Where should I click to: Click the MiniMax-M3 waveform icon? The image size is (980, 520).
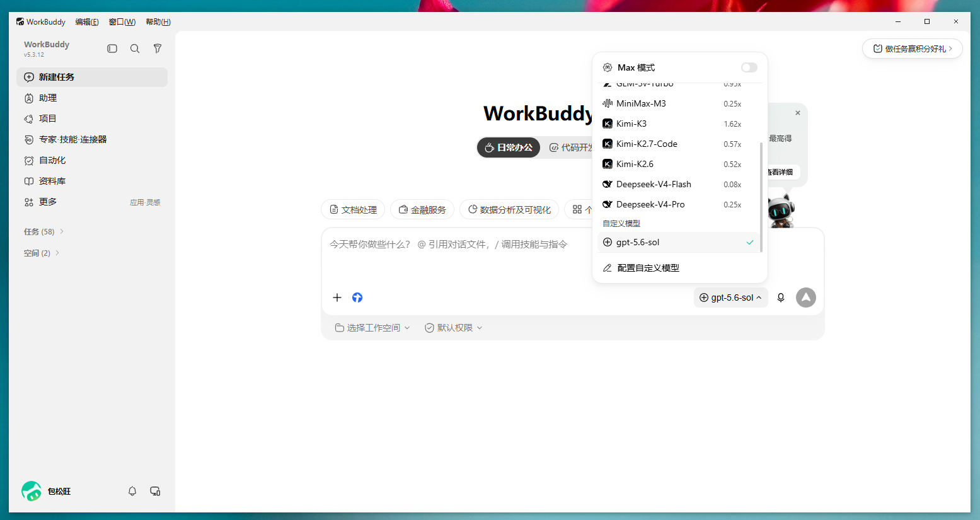point(608,103)
